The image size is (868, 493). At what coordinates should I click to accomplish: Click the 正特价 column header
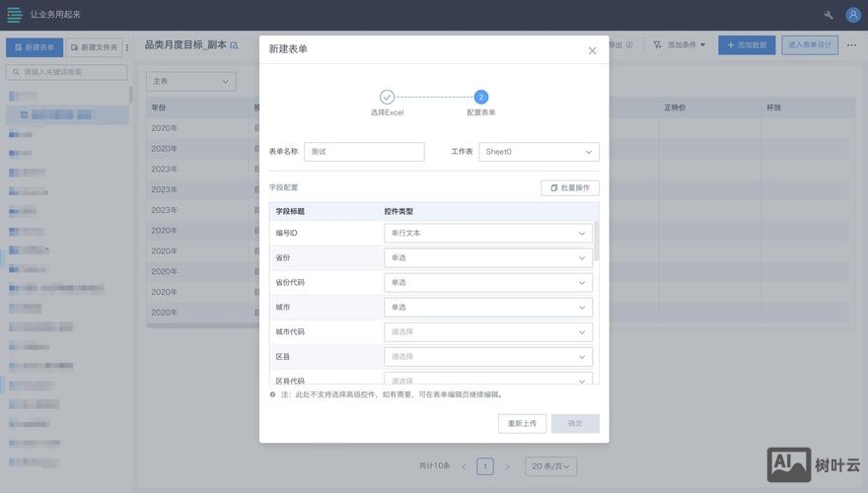[x=675, y=107]
